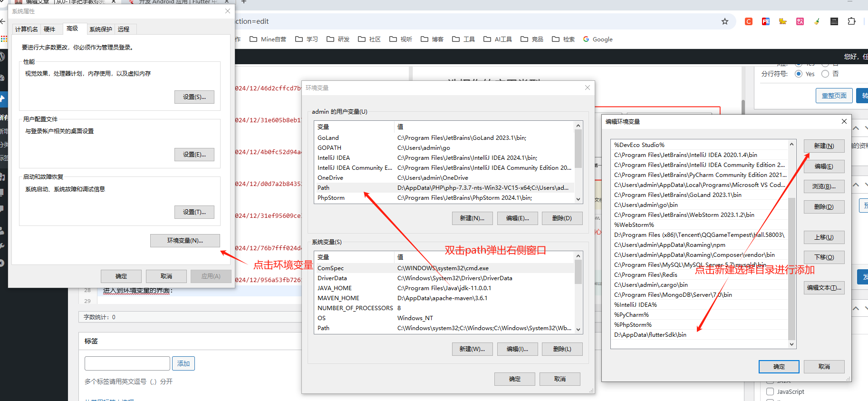Select the GOPATH user variable row
This screenshot has width=868, height=401.
(444, 148)
